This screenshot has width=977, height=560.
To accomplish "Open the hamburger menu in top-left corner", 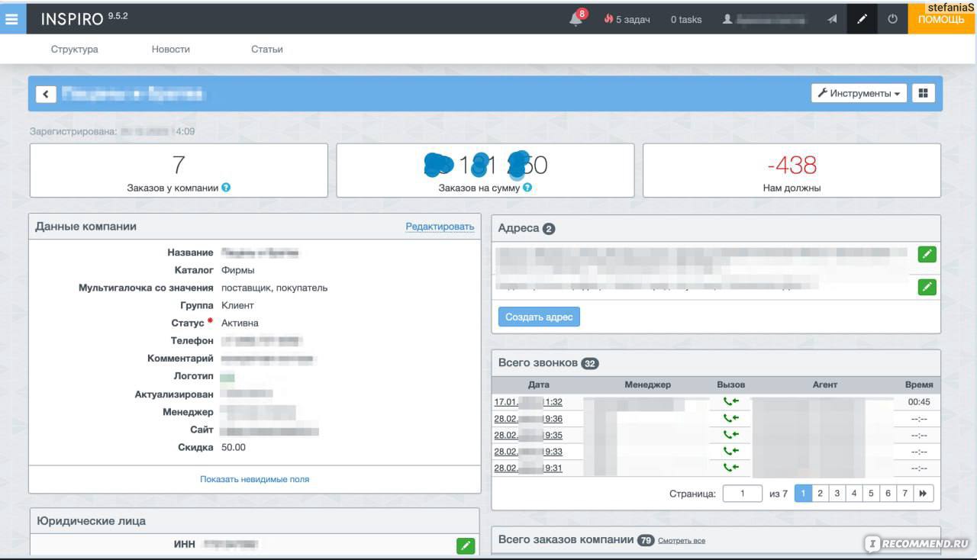I will 12,19.
